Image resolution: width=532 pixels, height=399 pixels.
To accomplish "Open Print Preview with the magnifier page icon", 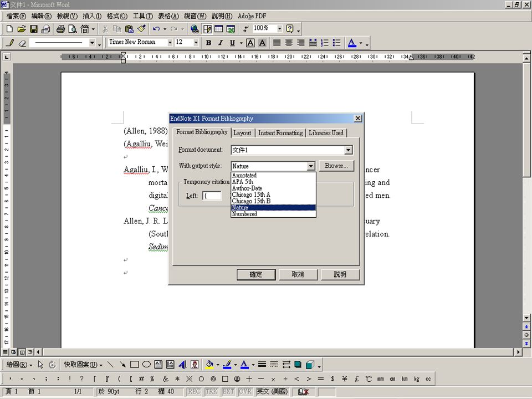I will click(72, 29).
